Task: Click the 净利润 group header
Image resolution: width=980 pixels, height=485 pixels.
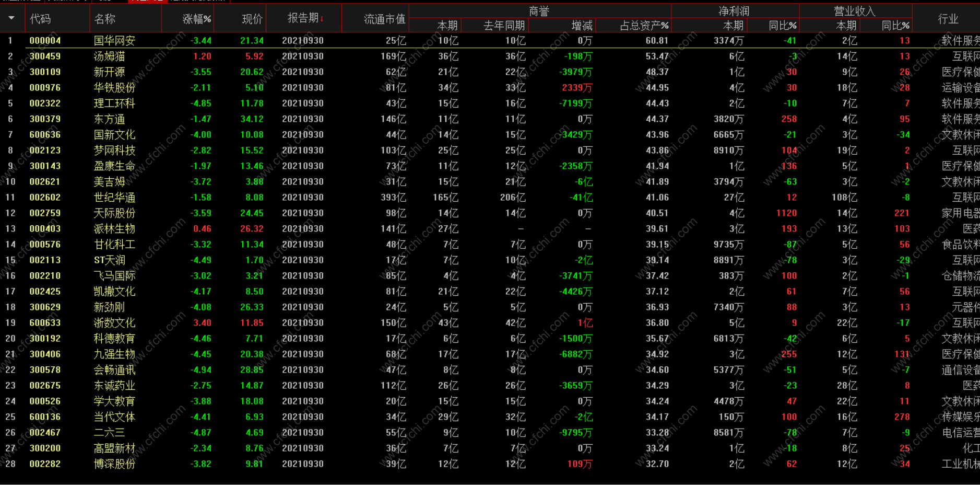Action: coord(734,11)
